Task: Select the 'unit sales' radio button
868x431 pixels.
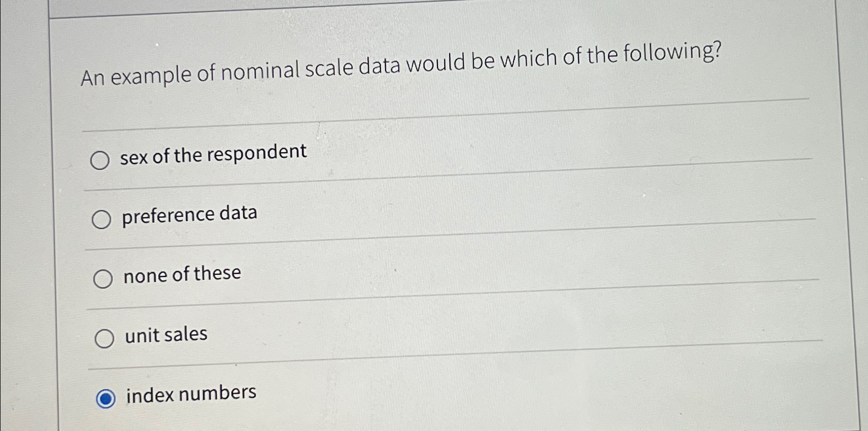Action: coord(106,339)
